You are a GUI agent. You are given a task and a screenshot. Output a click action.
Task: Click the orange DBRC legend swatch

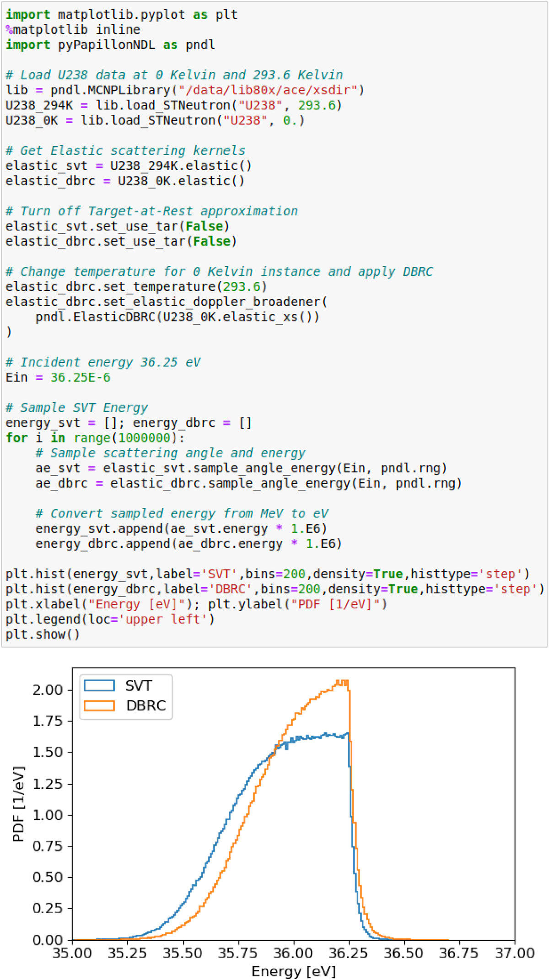99,705
